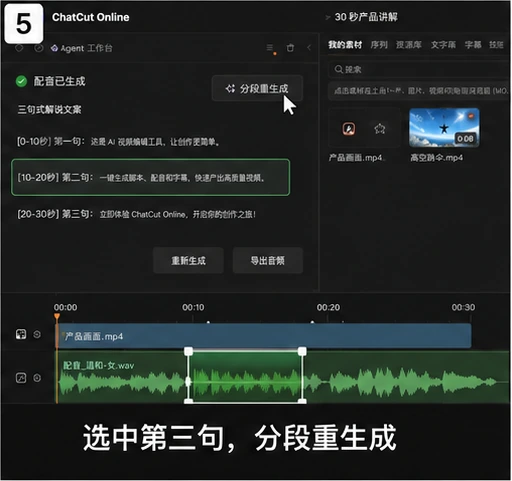This screenshot has width=512, height=481.
Task: Click the 0:08 duration badge on the thumbnail
Action: pyautogui.click(x=465, y=139)
